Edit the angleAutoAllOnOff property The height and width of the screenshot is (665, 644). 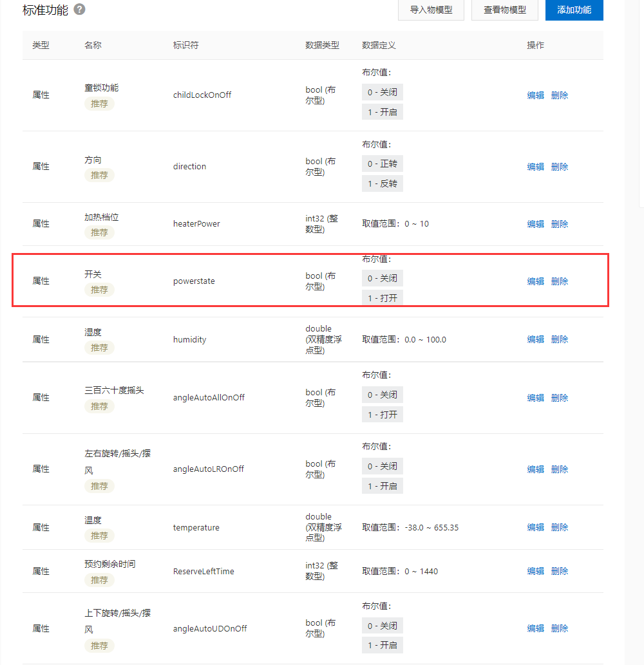point(535,398)
